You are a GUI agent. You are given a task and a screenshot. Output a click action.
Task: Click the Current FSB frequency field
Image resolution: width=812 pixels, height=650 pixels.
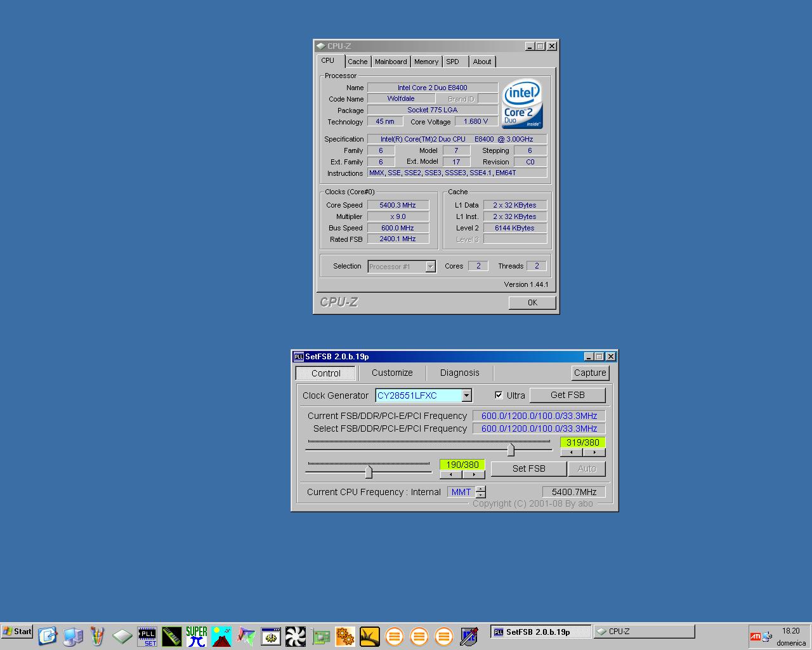[x=539, y=416]
